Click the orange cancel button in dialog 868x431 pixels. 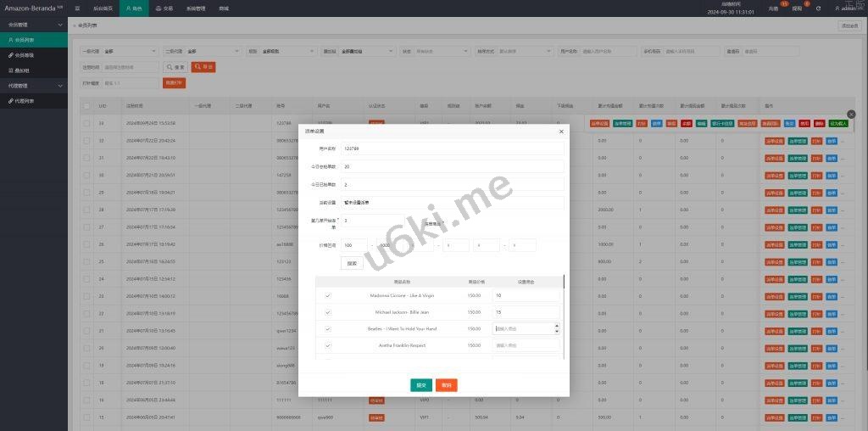click(447, 384)
